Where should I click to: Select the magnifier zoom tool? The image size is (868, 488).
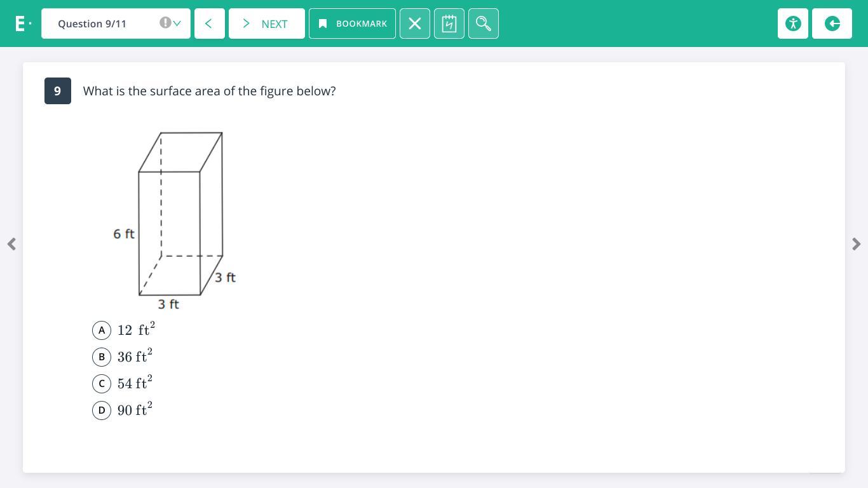click(484, 24)
